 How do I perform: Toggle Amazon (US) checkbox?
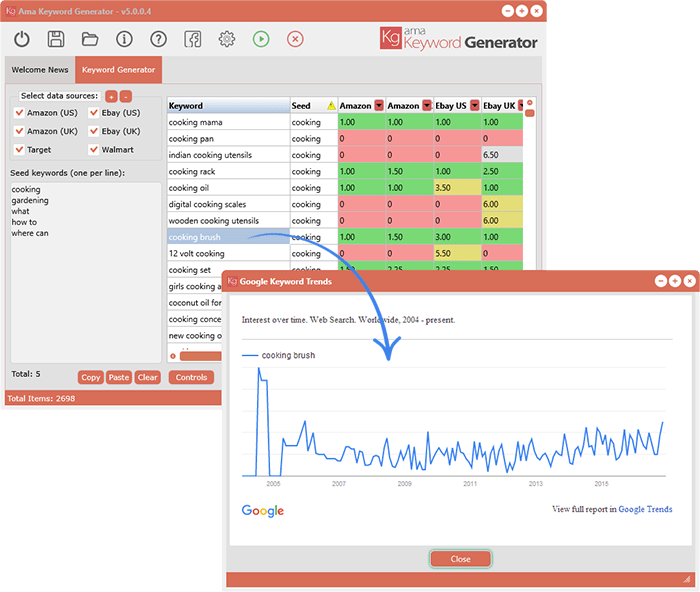pyautogui.click(x=19, y=113)
